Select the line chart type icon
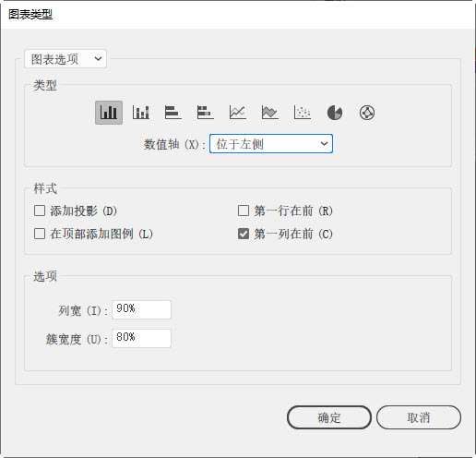Viewport: 476px width, 458px height. [x=238, y=113]
